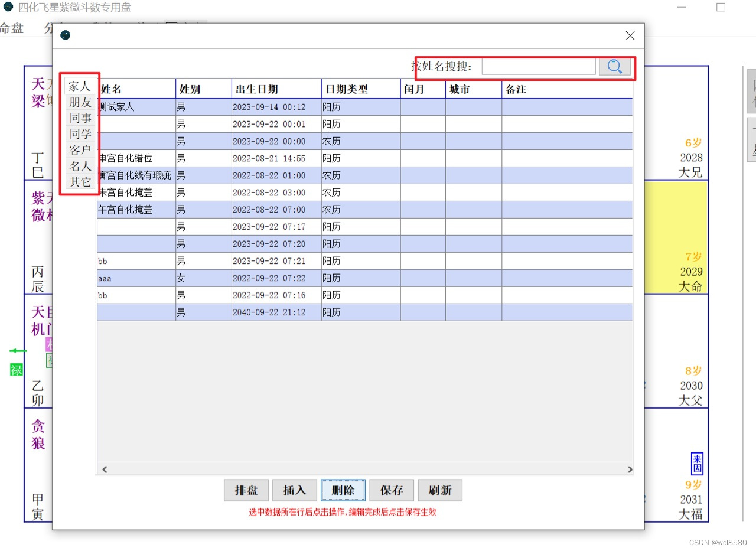Click the date 2040-09-22 21:12 cell
The width and height of the screenshot is (756, 551).
click(277, 312)
